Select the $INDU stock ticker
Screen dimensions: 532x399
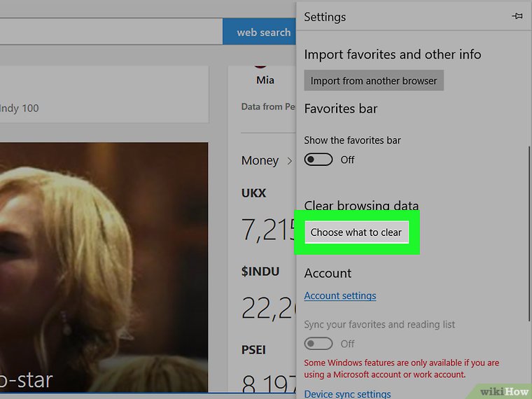click(260, 272)
